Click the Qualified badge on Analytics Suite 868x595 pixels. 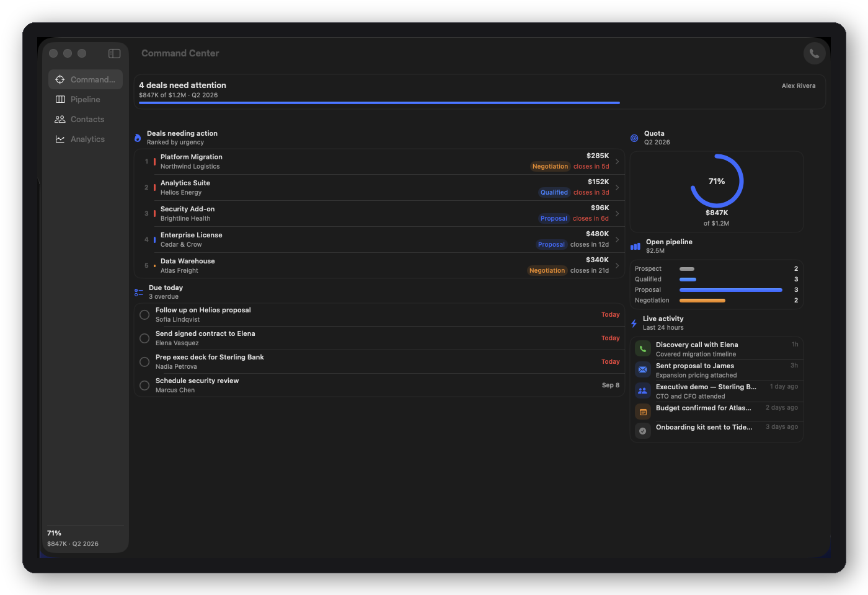554,193
